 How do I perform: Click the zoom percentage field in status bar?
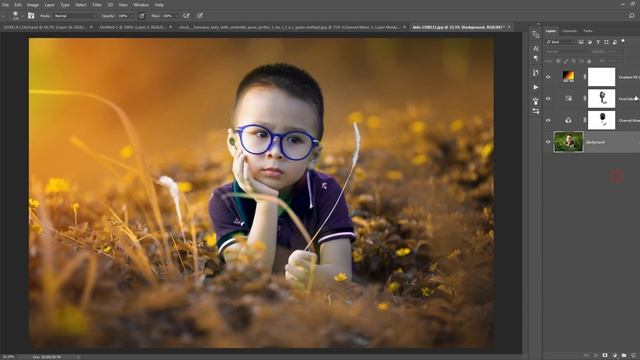(8, 357)
